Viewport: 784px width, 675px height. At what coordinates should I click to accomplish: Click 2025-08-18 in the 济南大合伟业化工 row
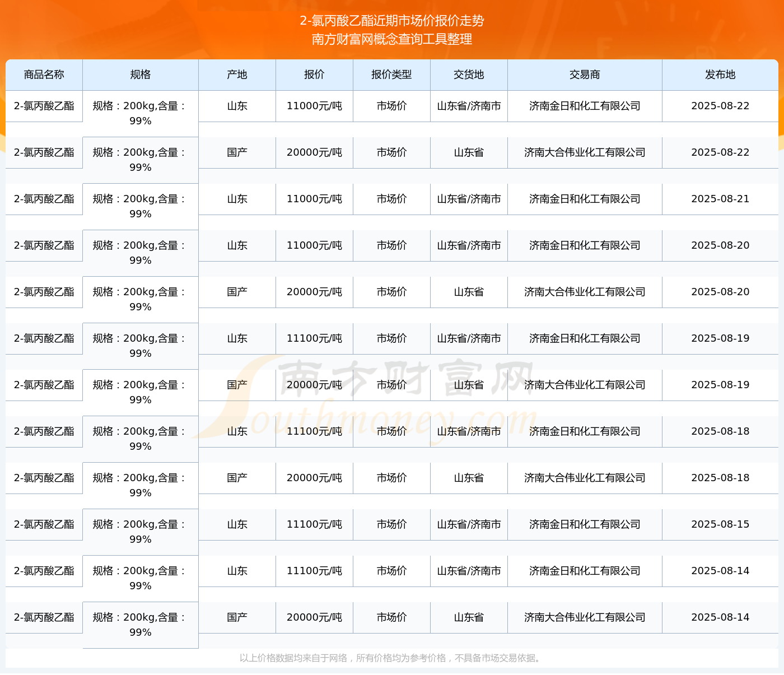coord(720,478)
